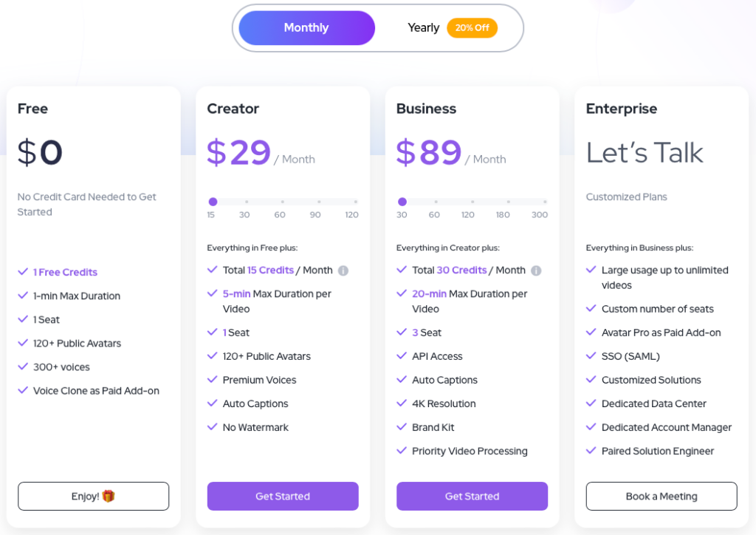
Task: Click Get Started under Business plan
Action: 472,496
